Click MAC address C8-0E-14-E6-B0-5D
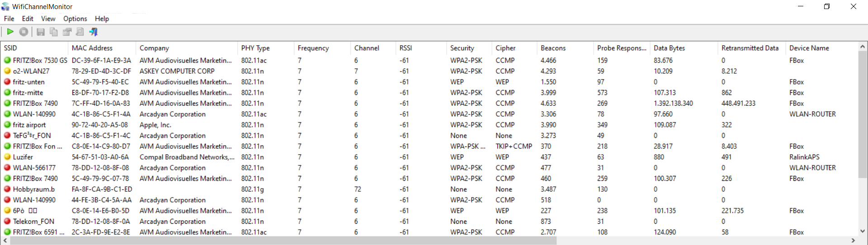Viewport: 868px width, 245px height. 100,211
